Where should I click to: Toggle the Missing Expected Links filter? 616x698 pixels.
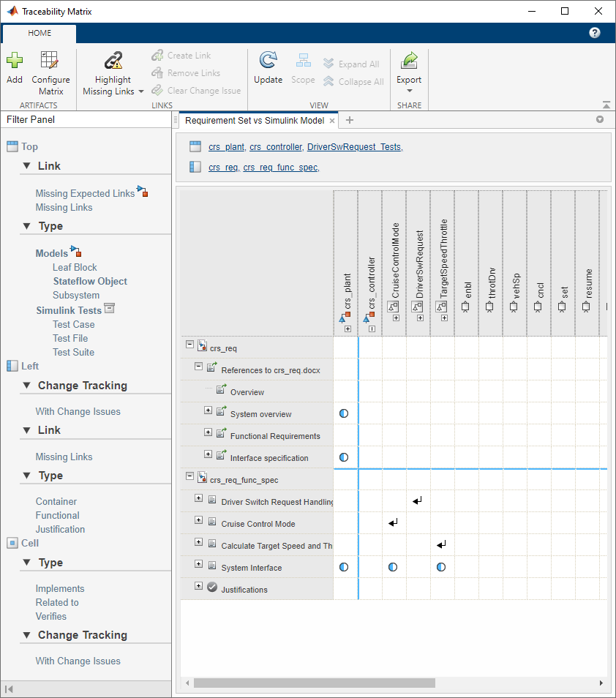85,193
